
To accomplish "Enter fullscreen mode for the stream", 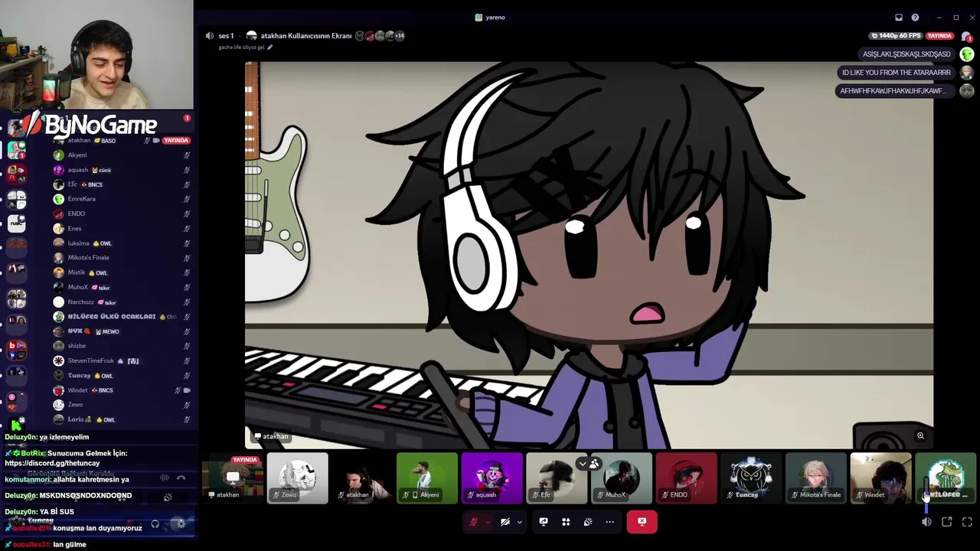I will point(967,522).
